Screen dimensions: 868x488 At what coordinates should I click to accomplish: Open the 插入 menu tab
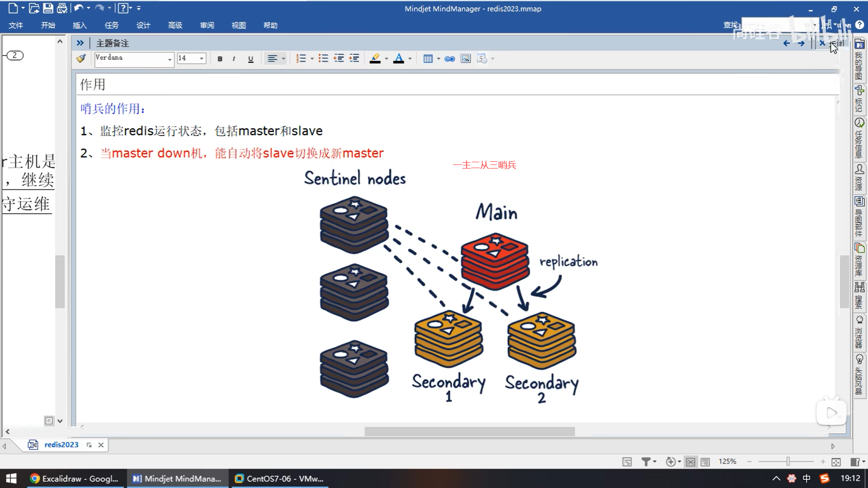click(80, 25)
